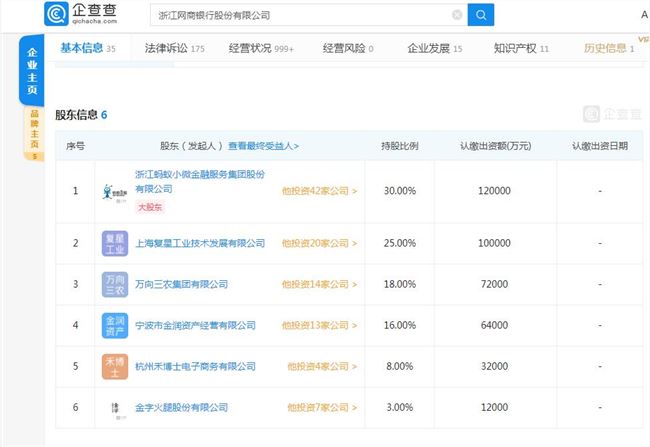Viewport: 650px width, 447px height.
Task: Open the 历史信息 VIP tab
Action: tap(609, 49)
